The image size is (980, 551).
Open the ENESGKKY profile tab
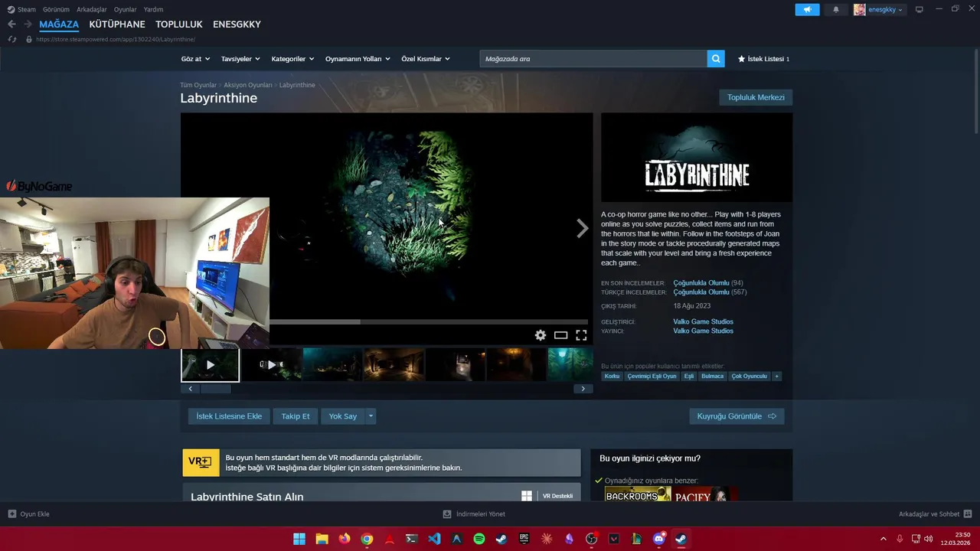coord(237,24)
